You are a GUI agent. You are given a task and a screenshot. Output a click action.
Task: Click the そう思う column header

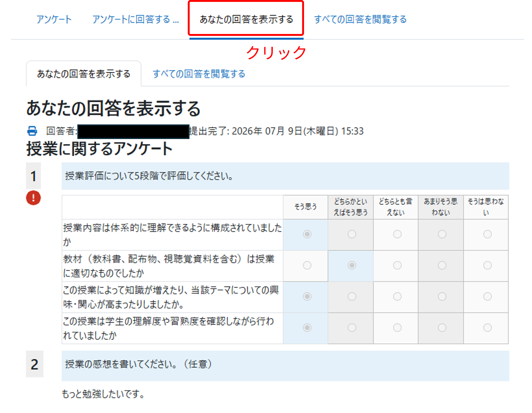click(306, 207)
